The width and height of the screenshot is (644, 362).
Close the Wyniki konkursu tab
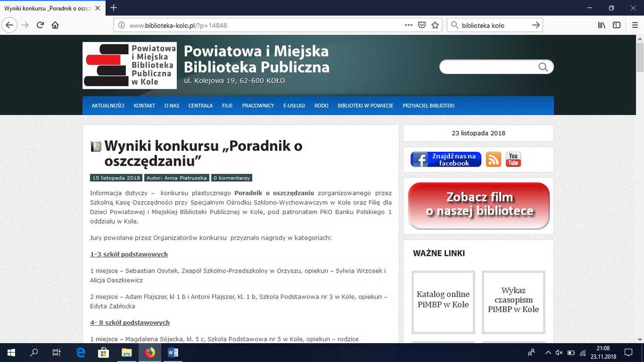coord(98,8)
